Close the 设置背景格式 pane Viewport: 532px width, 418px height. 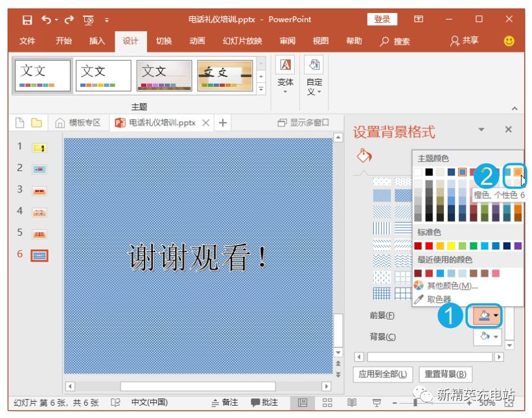tap(508, 129)
